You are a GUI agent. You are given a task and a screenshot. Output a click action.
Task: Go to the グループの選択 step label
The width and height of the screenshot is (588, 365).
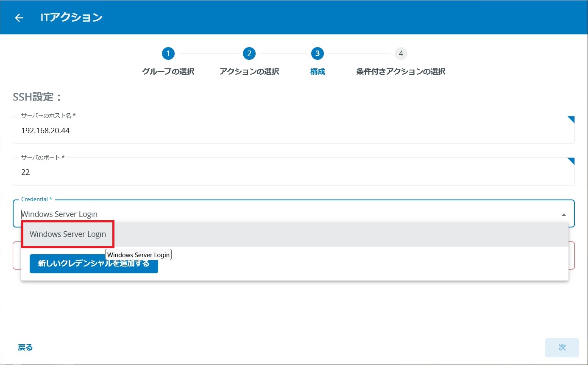pyautogui.click(x=168, y=72)
